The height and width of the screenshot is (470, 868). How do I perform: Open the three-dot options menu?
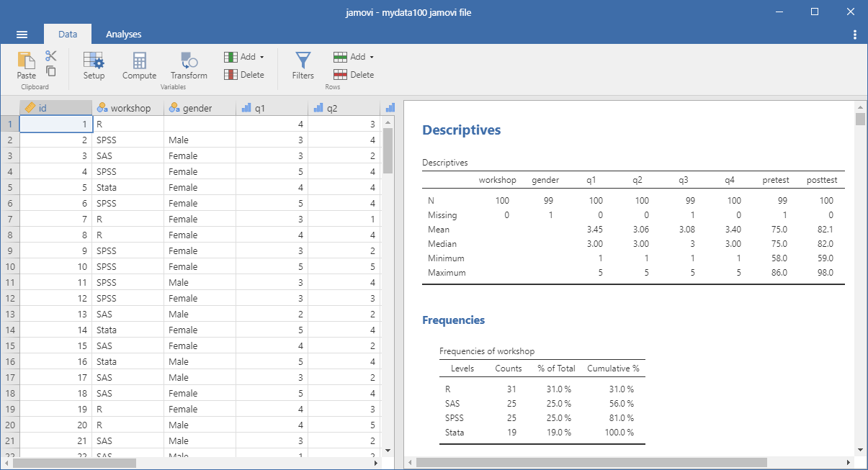click(854, 35)
